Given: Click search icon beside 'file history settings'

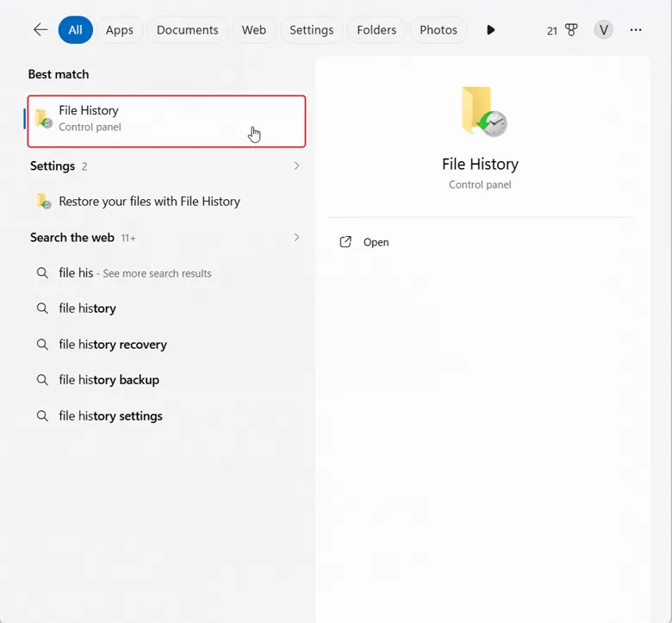Looking at the screenshot, I should 42,416.
